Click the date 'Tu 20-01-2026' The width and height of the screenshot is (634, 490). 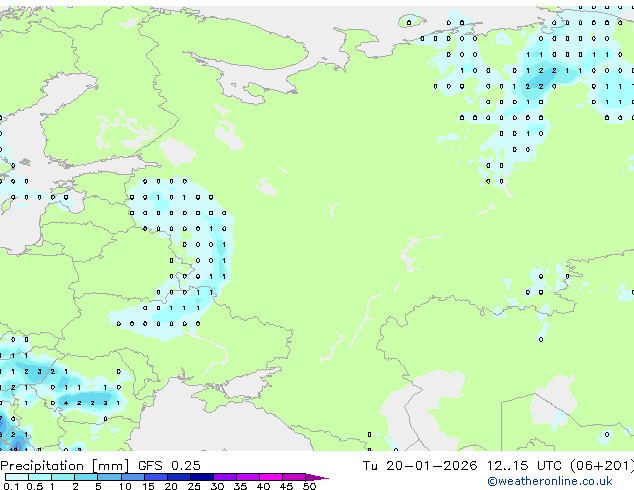(x=420, y=466)
